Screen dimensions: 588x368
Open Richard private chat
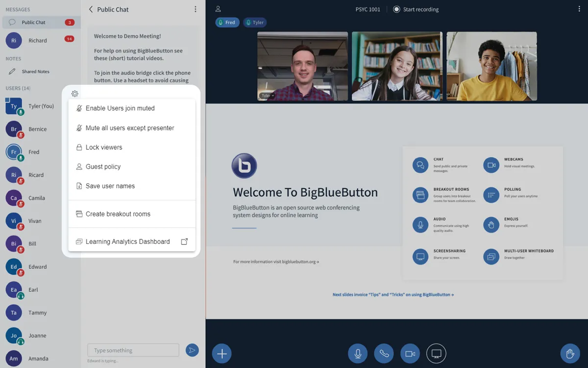40,40
